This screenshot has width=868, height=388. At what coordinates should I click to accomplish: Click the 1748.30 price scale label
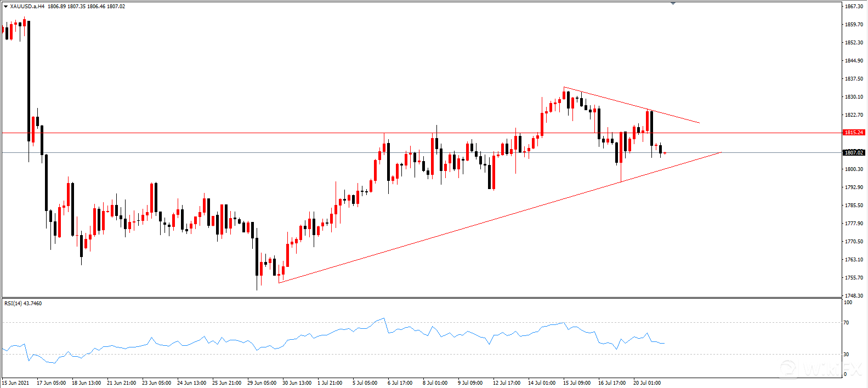(854, 296)
